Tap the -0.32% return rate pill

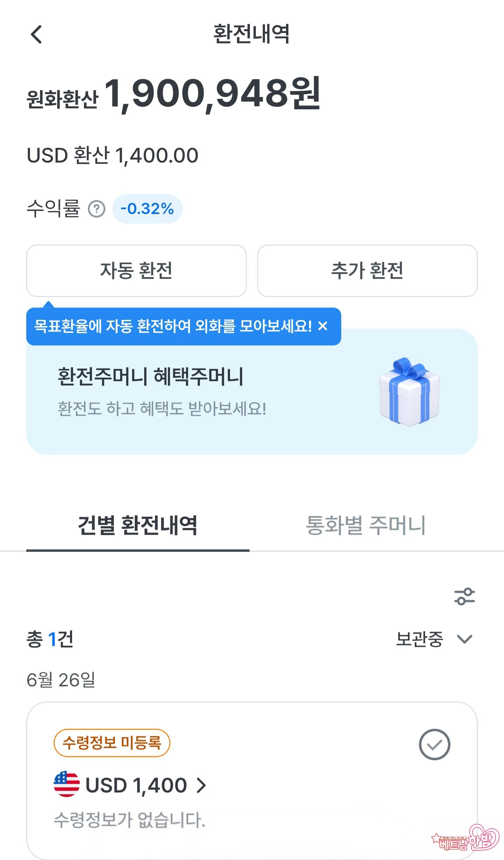click(x=147, y=209)
